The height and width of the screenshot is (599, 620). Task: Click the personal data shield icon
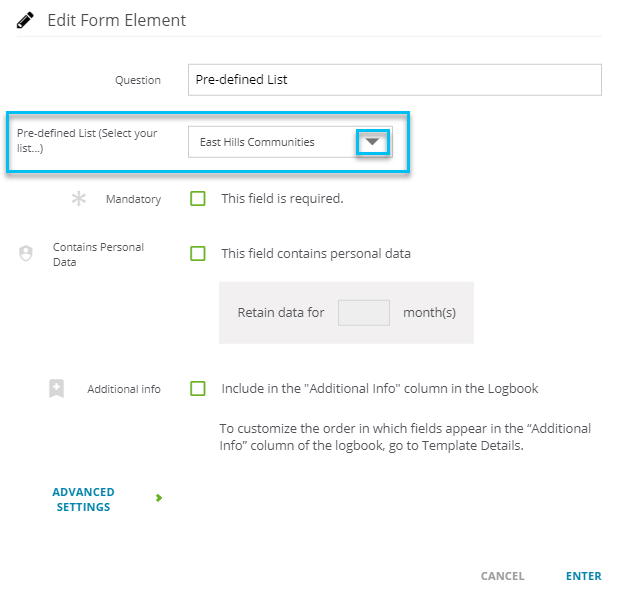pyautogui.click(x=26, y=253)
